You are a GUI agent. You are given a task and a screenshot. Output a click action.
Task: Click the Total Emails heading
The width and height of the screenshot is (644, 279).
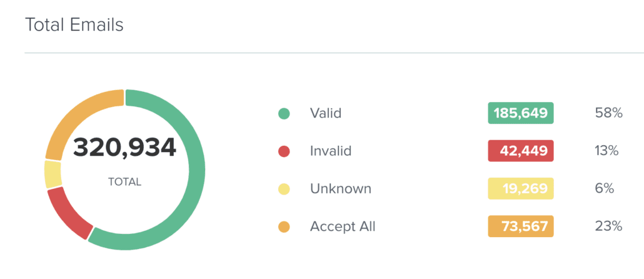coord(74,24)
